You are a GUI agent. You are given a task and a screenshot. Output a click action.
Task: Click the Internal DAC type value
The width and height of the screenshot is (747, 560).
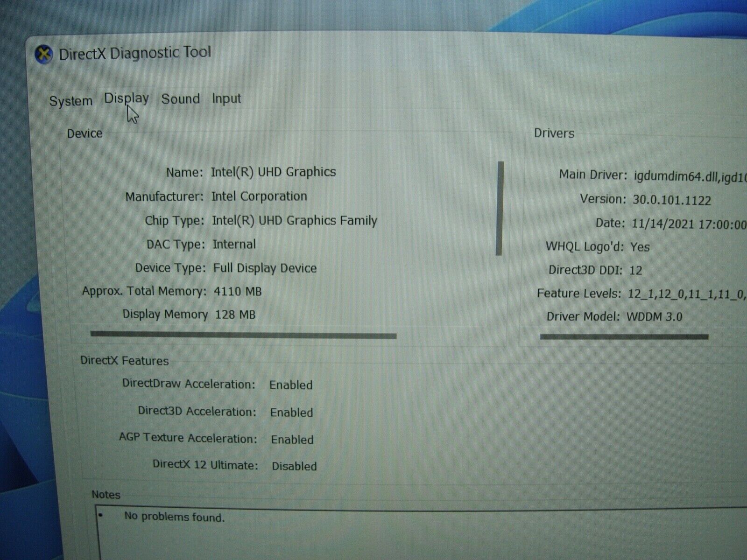point(234,245)
